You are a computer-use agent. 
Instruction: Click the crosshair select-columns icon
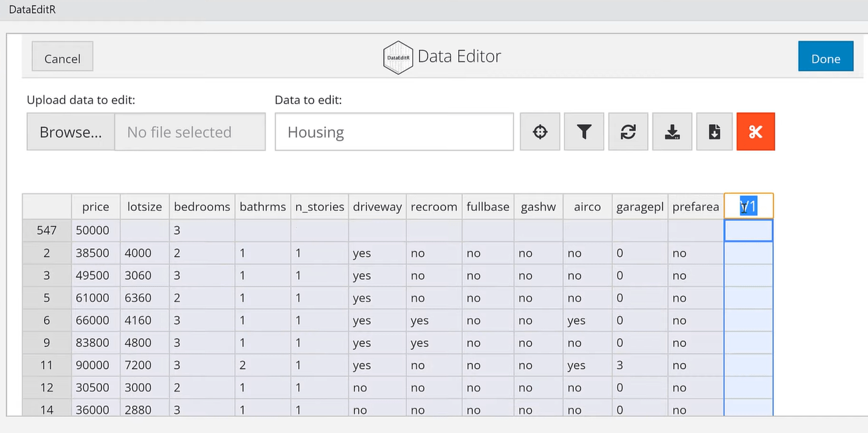point(540,131)
